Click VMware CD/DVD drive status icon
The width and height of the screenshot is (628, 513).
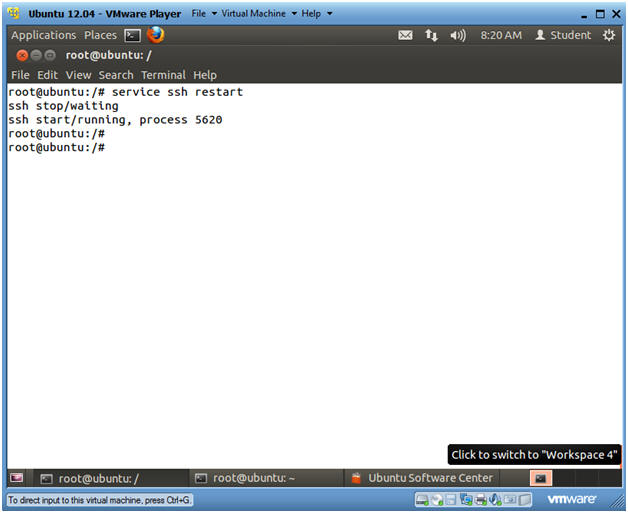[437, 499]
